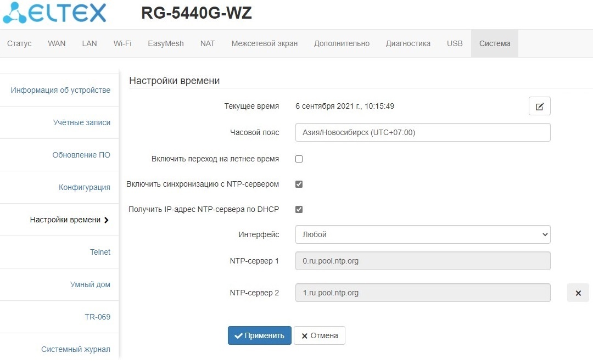This screenshot has width=593, height=364.
Task: Click the ELTEX logo
Action: coord(55,13)
